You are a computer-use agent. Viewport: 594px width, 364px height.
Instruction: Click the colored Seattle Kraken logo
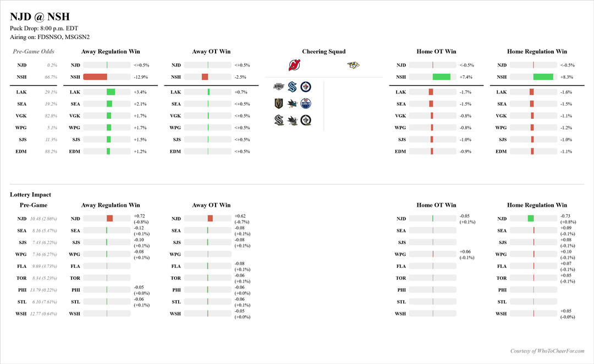coord(293,87)
